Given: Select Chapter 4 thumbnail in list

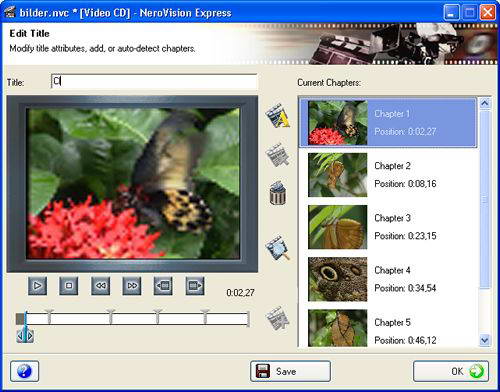Looking at the screenshot, I should pos(337,279).
